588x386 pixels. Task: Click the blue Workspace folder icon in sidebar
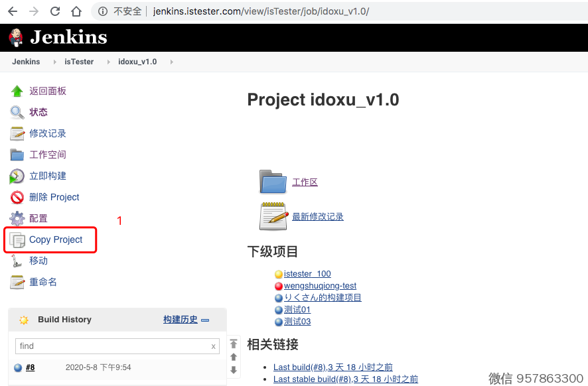coord(17,155)
